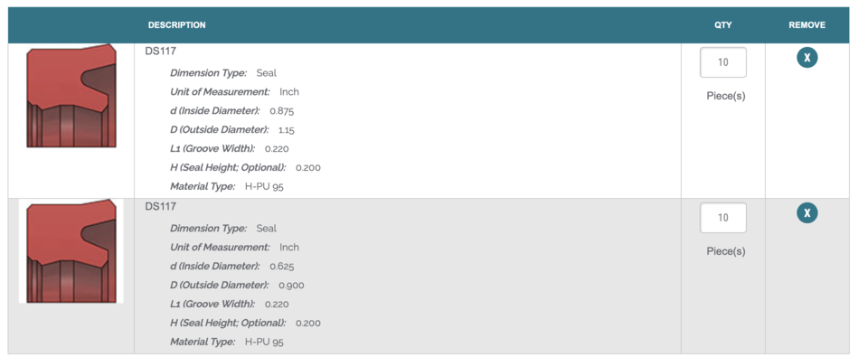
Task: Remove the DS117 seal with 0.875 inside diameter
Action: 807,58
